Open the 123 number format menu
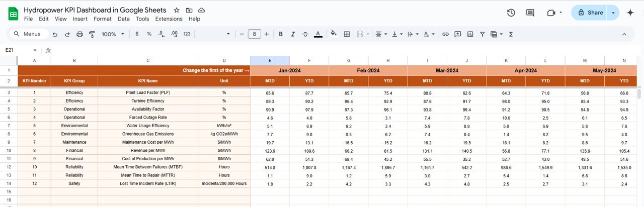The image size is (644, 207). click(187, 34)
